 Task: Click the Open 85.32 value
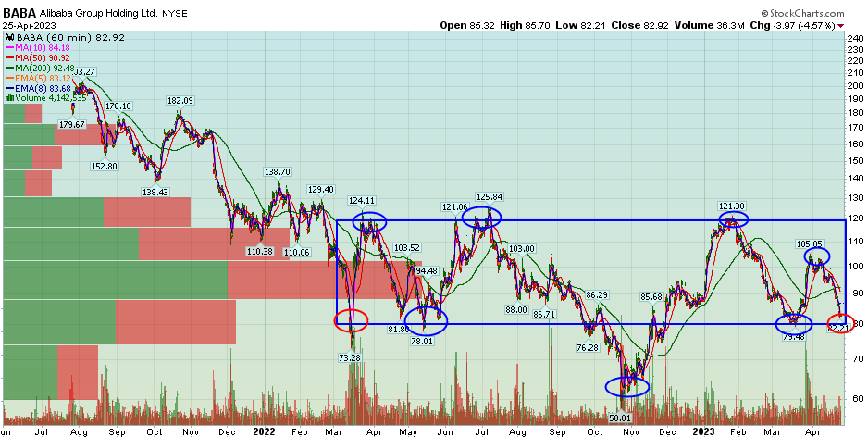click(467, 26)
